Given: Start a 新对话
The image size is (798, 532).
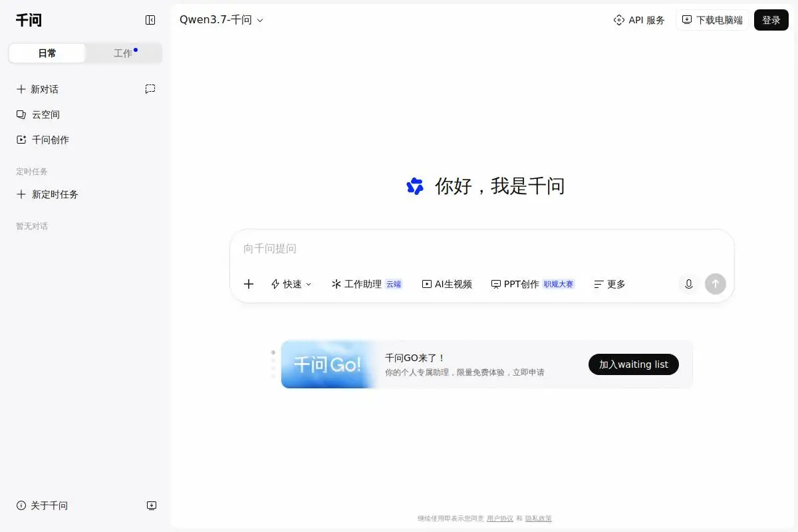Looking at the screenshot, I should 38,89.
